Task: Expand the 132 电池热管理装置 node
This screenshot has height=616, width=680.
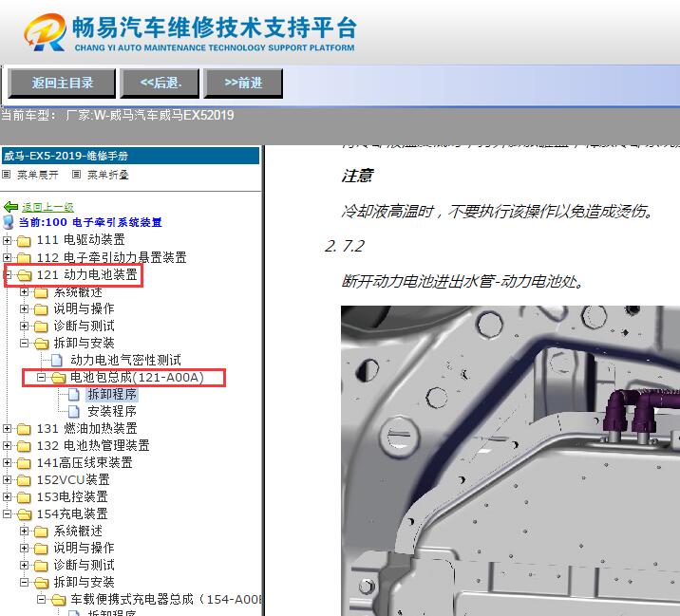Action: tap(7, 446)
